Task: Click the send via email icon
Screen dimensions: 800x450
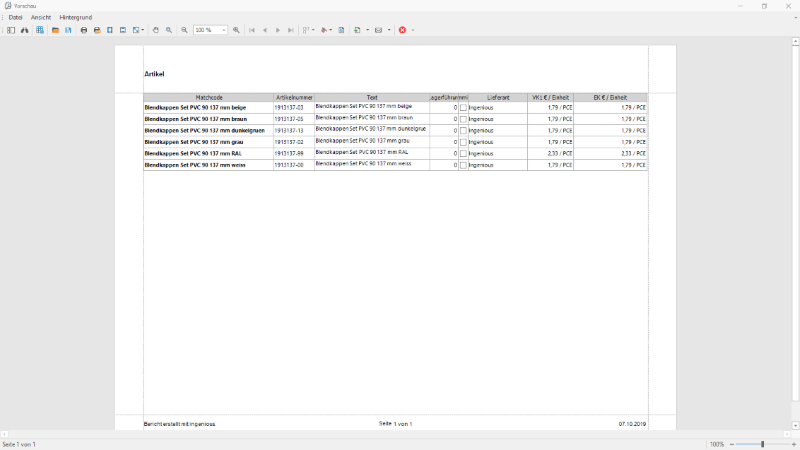Action: tap(379, 30)
